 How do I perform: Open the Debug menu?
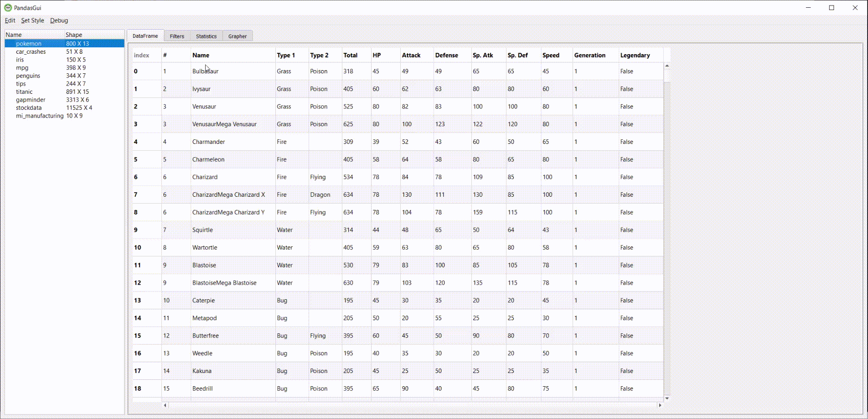pos(59,20)
